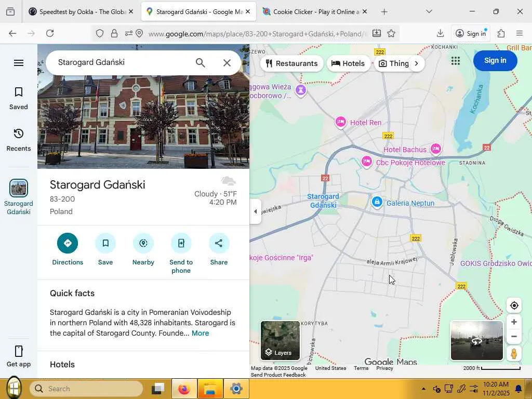Open Google apps grid
Viewport: 532px width, 399px height.
456,61
